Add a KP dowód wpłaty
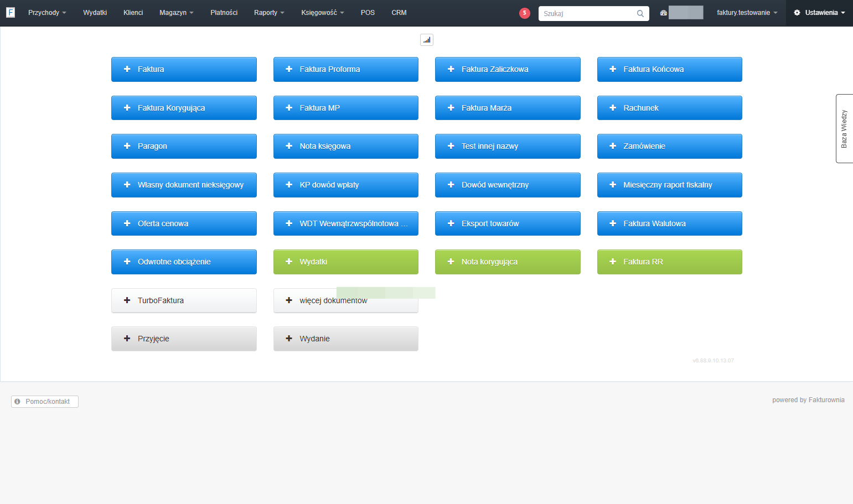This screenshot has height=504, width=853. click(346, 185)
